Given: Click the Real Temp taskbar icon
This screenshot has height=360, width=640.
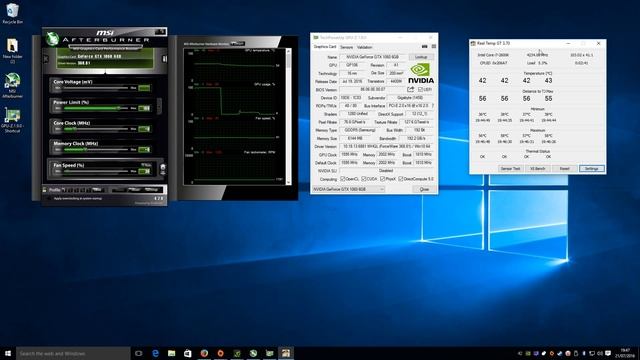Looking at the screenshot, I should (x=286, y=353).
